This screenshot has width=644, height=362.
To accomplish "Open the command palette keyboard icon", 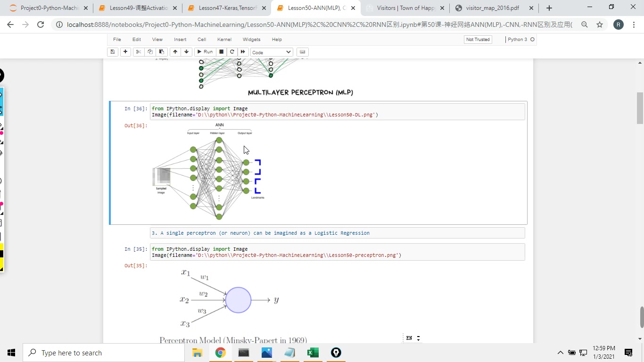I will [302, 52].
